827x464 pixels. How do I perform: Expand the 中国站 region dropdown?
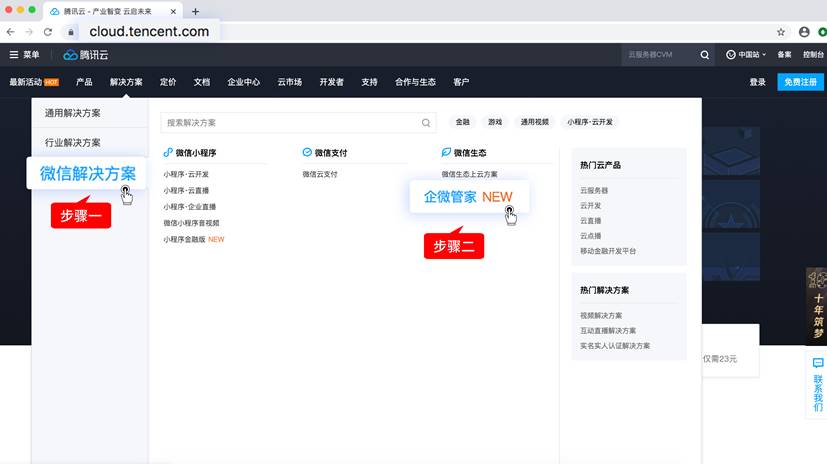click(x=746, y=55)
